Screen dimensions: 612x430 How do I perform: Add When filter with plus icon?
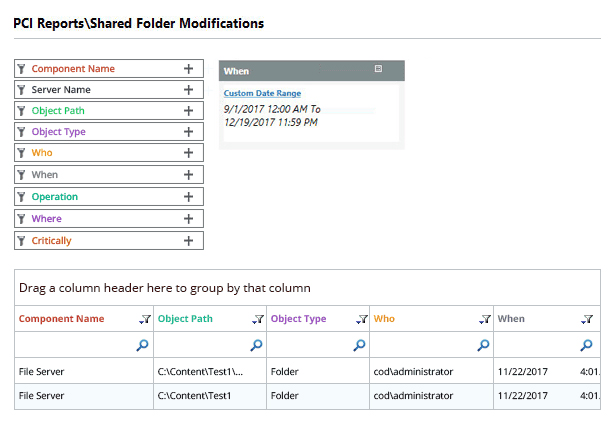coord(189,175)
